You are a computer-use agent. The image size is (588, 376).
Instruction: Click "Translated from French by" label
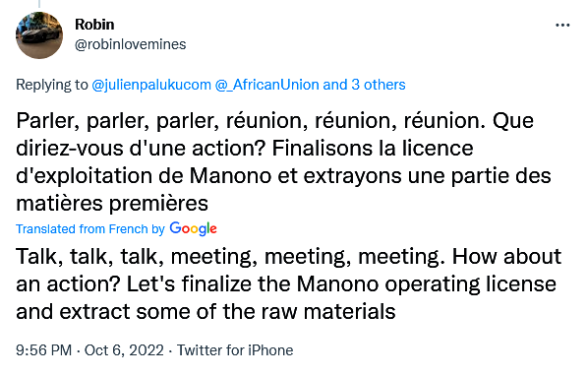tap(90, 229)
